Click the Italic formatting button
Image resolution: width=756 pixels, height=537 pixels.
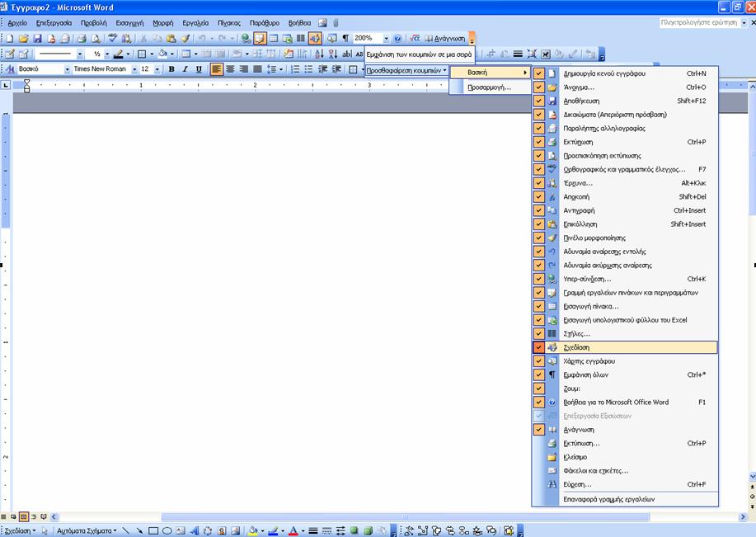185,69
